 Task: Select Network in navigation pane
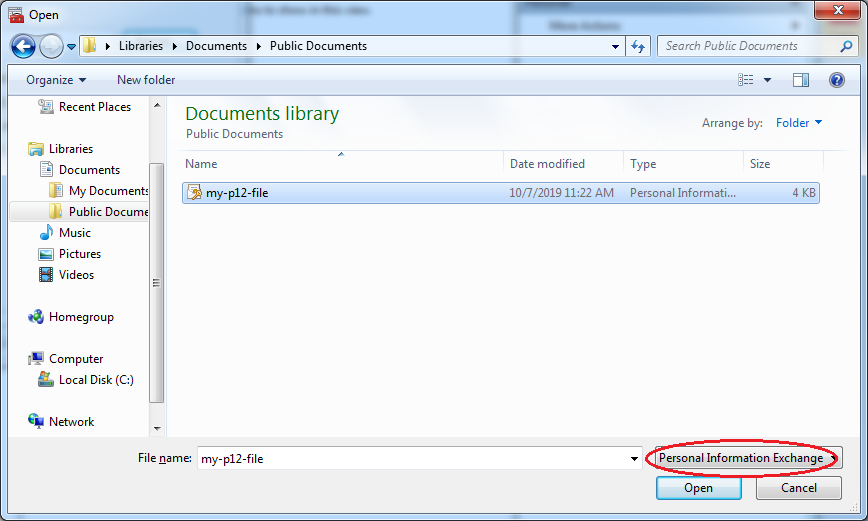71,422
